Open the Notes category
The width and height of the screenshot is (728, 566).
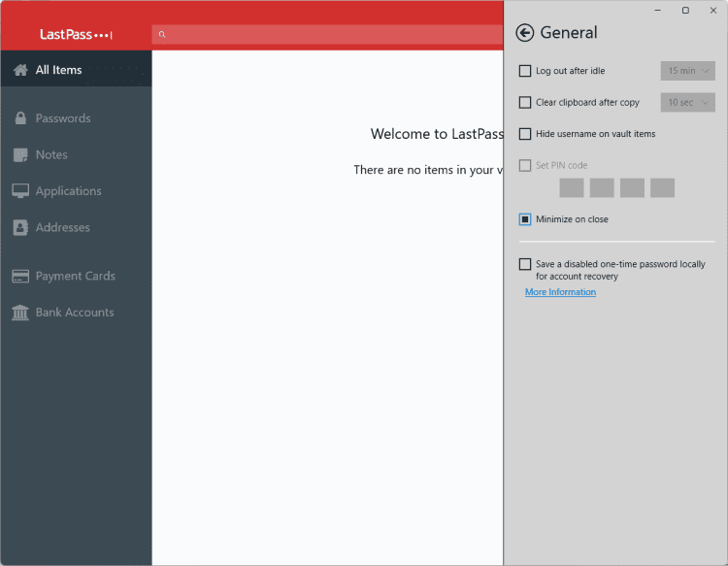76,154
